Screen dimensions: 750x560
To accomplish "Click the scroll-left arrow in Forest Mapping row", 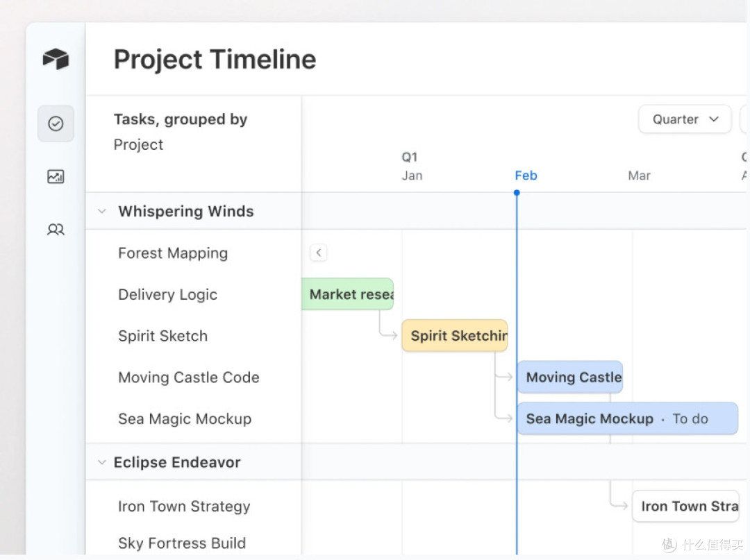I will point(319,253).
